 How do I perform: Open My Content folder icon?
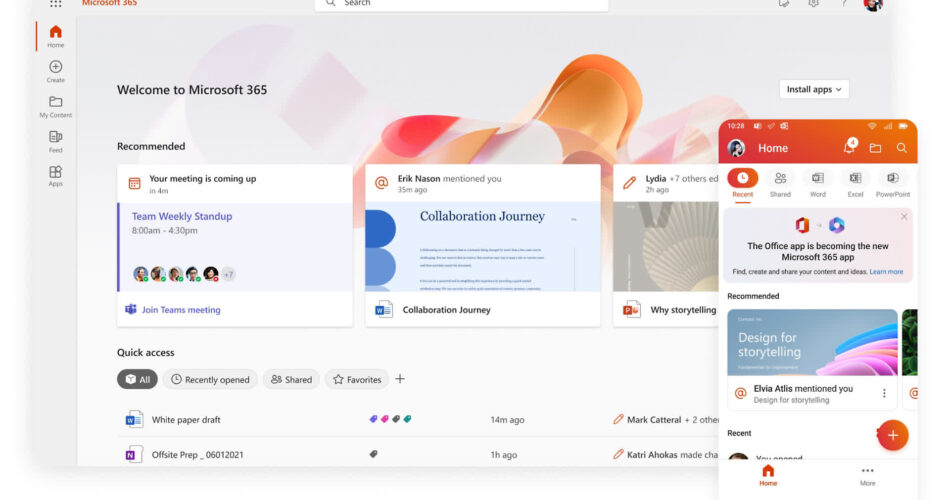tap(56, 106)
